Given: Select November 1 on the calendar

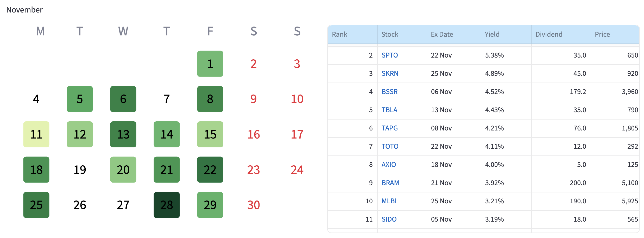Looking at the screenshot, I should point(210,64).
